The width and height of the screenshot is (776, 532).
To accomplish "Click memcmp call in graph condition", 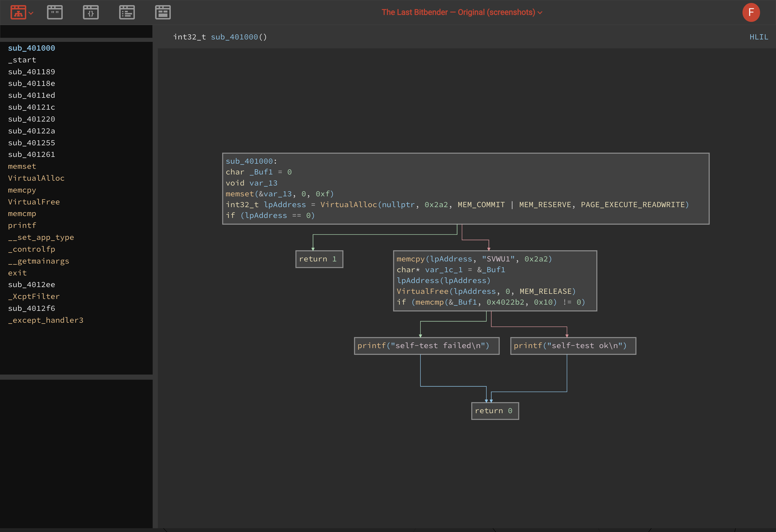I will point(429,302).
